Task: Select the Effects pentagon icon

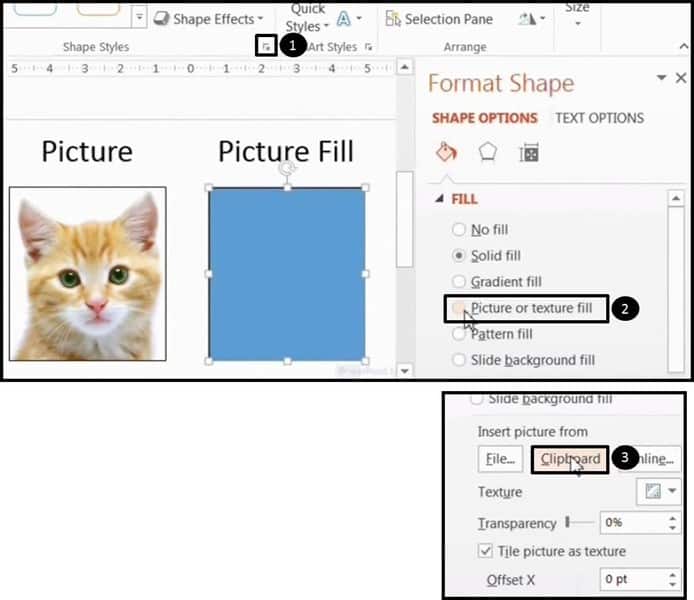Action: [488, 153]
